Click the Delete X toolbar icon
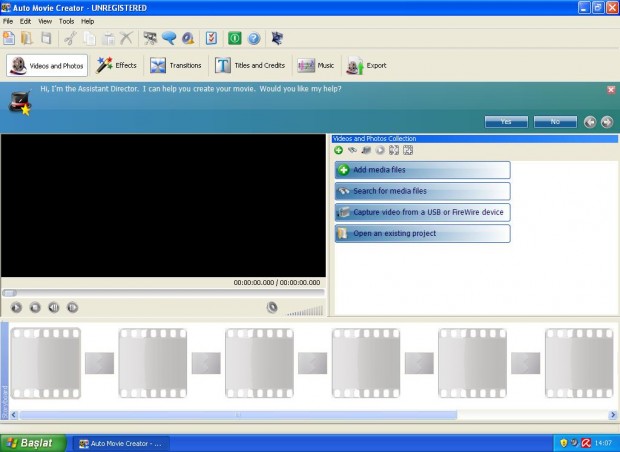Screen dimensions: 620x452 click(127, 38)
